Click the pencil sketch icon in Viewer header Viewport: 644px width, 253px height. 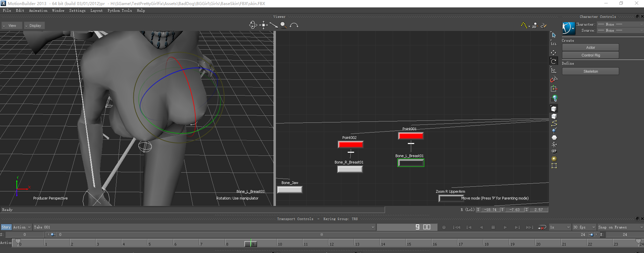point(544,25)
